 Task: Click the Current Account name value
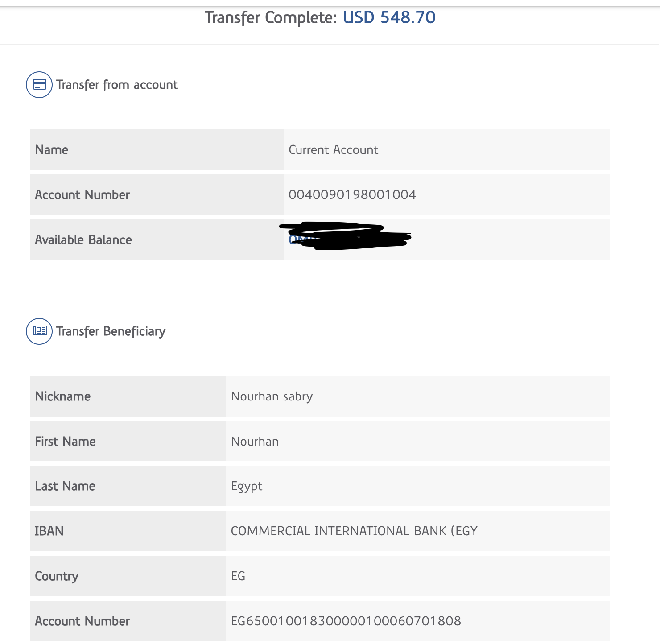pyautogui.click(x=333, y=150)
